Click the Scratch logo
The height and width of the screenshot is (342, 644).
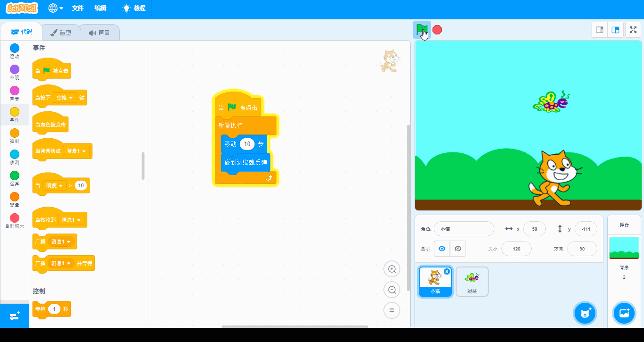tap(22, 8)
